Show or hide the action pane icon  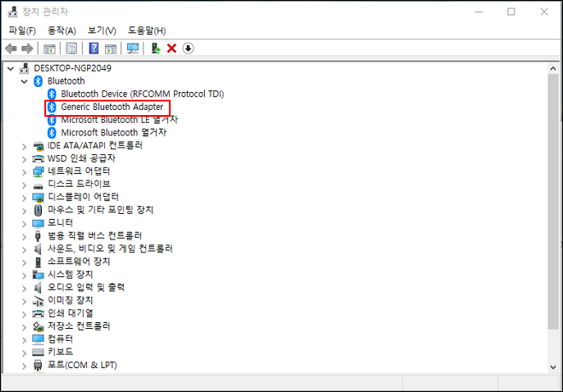111,49
